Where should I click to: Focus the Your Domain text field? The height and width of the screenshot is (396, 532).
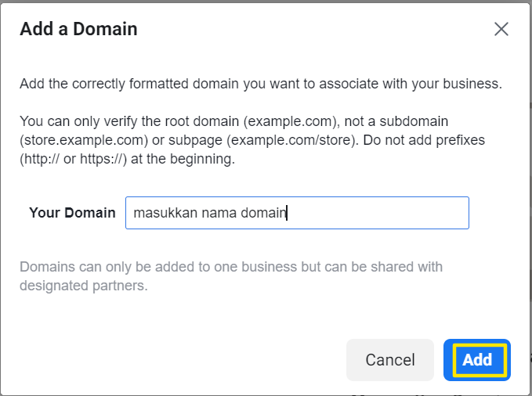coord(297,213)
